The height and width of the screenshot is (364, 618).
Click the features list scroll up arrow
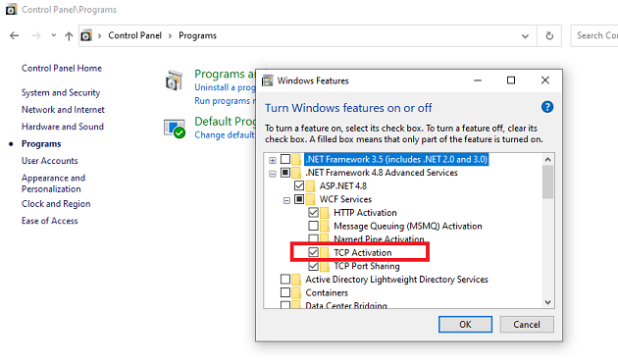tap(547, 159)
